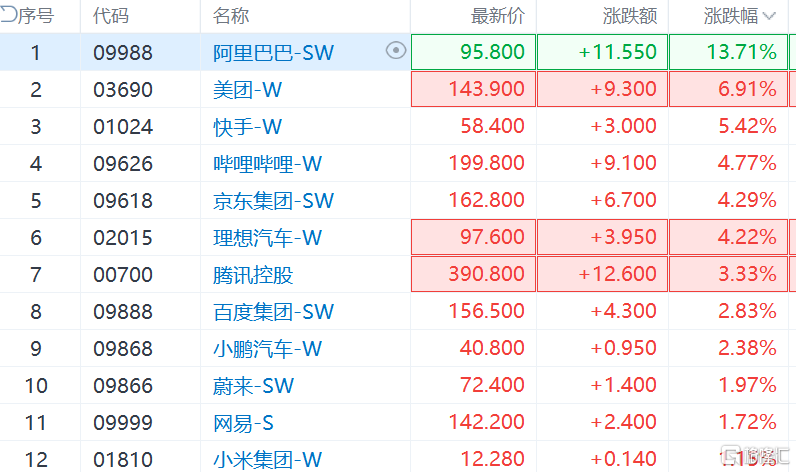Image resolution: width=796 pixels, height=472 pixels.
Task: Open the 腾讯控股 stock link
Action: pyautogui.click(x=253, y=274)
